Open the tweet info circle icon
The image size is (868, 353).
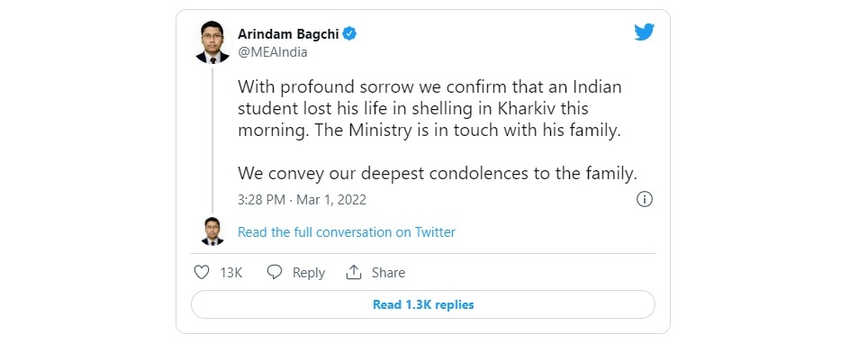coord(645,199)
